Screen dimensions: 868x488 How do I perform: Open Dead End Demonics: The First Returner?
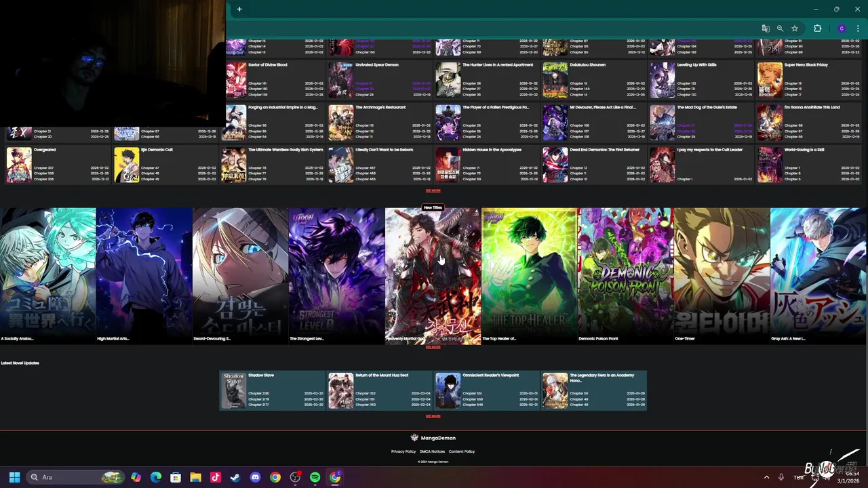(x=604, y=150)
